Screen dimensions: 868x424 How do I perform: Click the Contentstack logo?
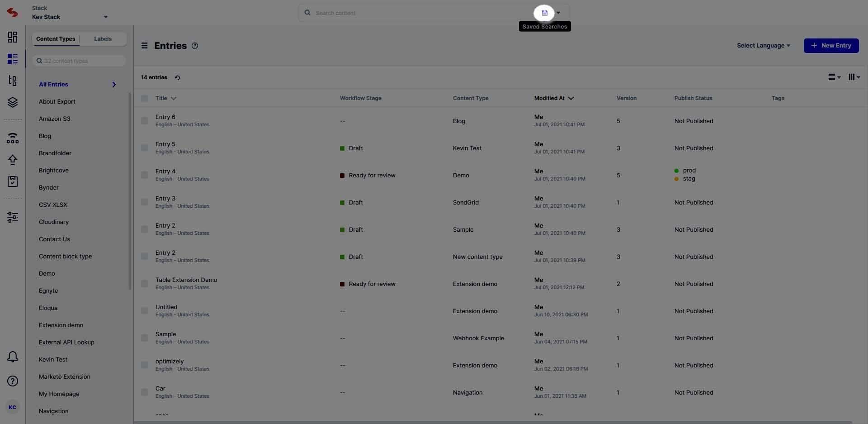(x=13, y=13)
